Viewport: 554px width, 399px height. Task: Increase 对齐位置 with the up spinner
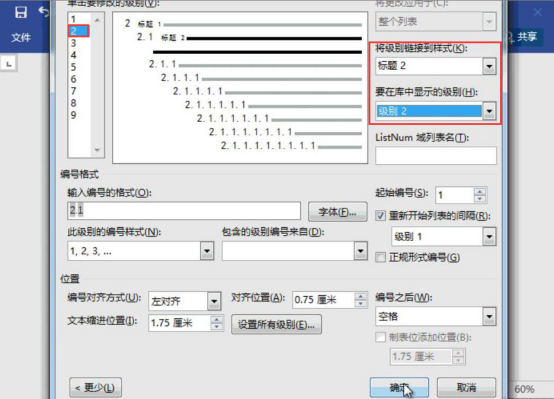[x=360, y=297]
